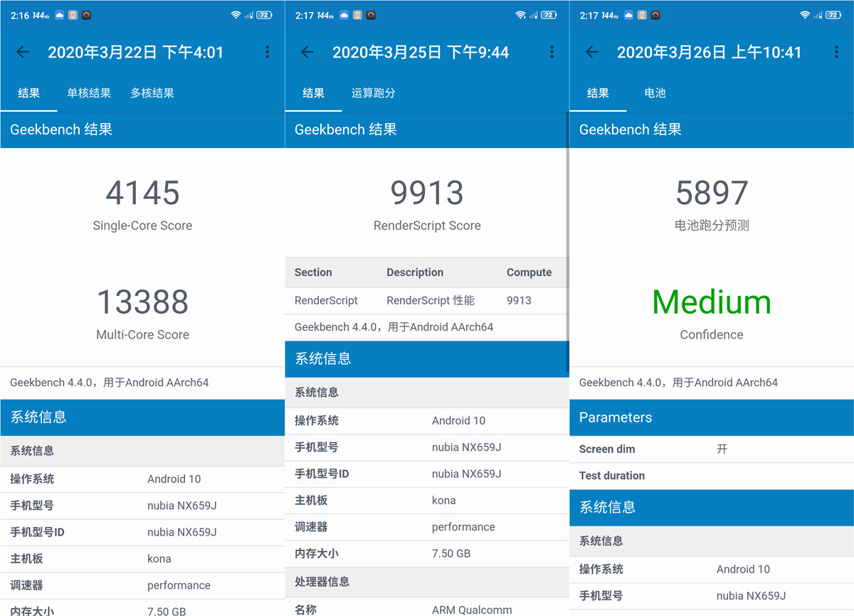Collapse the 系统信息 section in the middle screenshot
The height and width of the screenshot is (616, 854).
427,359
